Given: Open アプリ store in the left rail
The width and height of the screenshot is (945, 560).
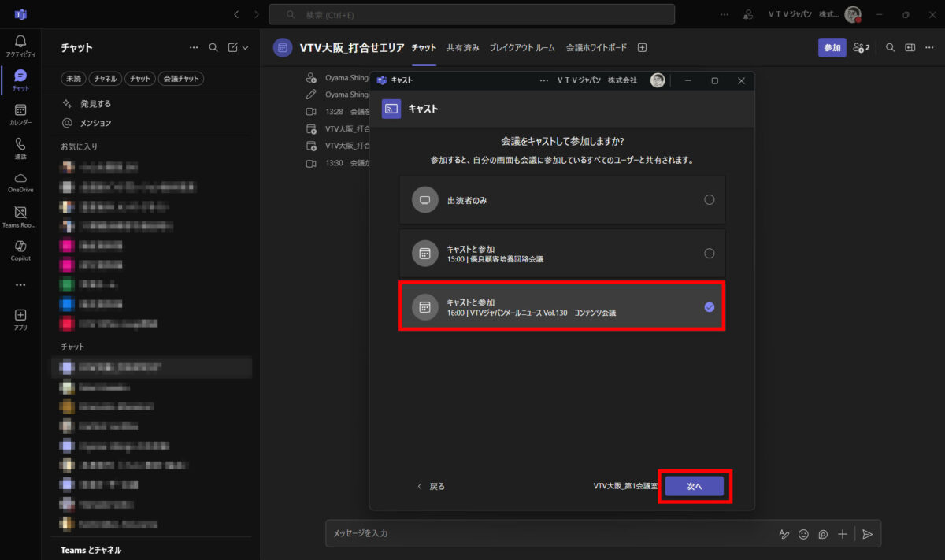Looking at the screenshot, I should click(x=20, y=319).
